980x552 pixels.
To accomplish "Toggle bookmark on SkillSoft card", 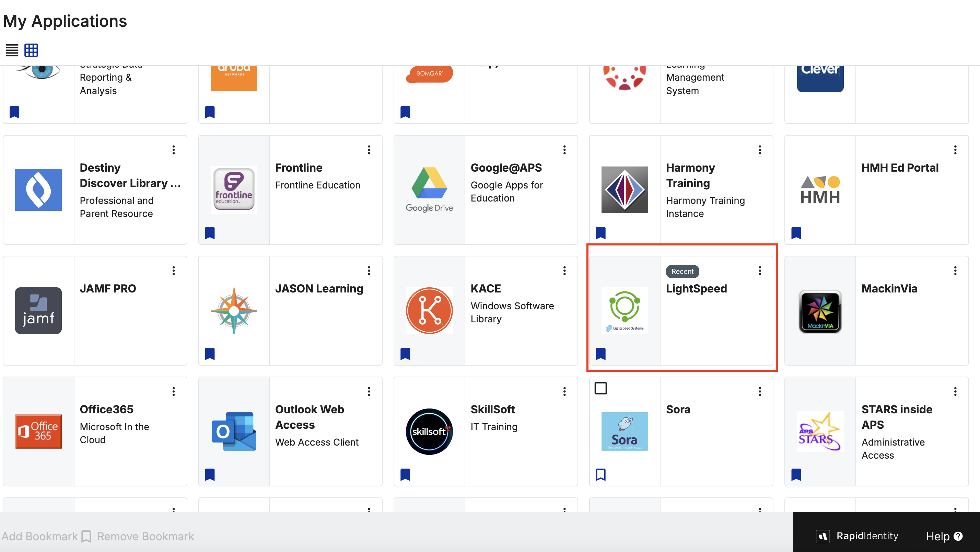I will pos(405,474).
